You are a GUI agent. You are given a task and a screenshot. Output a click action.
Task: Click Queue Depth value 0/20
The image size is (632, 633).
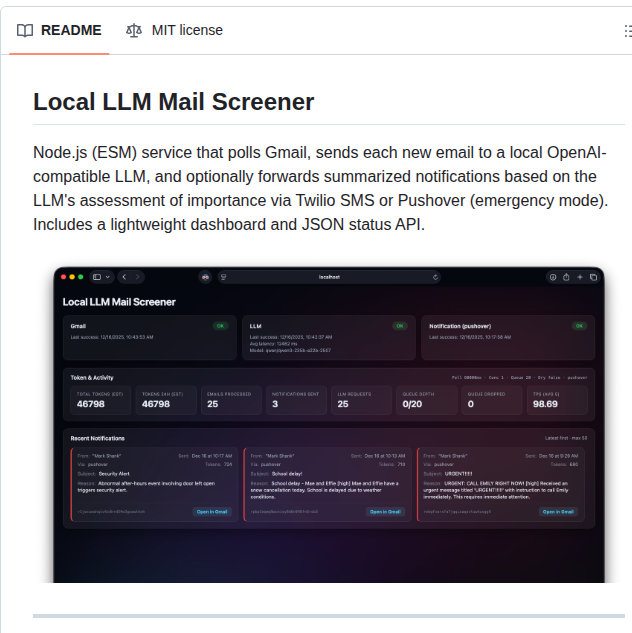(x=412, y=404)
